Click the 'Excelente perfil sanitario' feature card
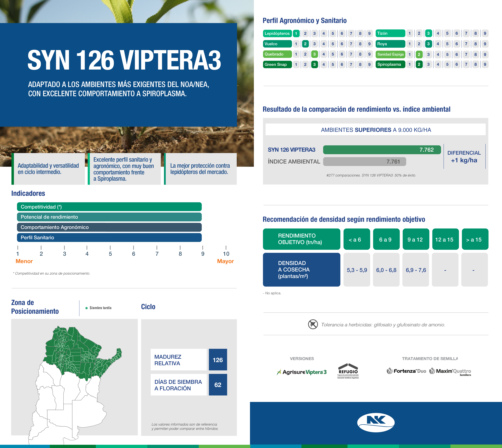Screen dimensions: 502x448 [x=124, y=169]
